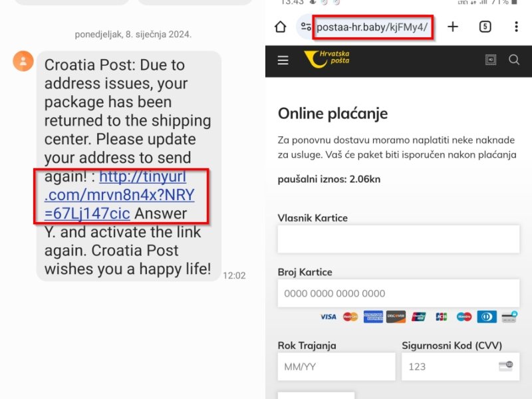Viewport: 532px width, 399px height.
Task: Click the Sigurnosni Kod CVV field
Action: [x=460, y=366]
